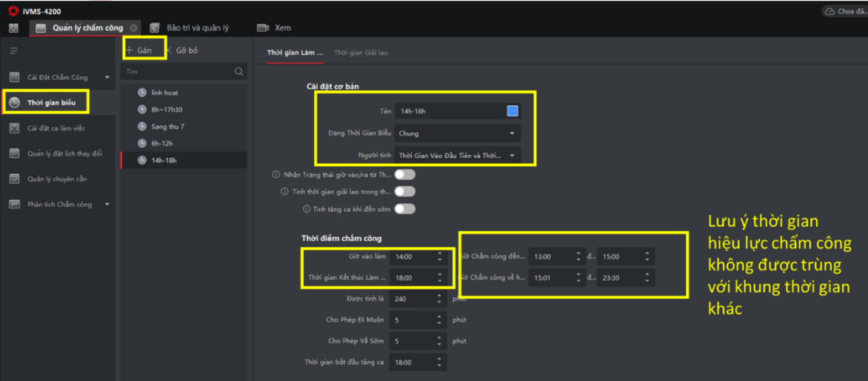The height and width of the screenshot is (381, 868).
Task: Open the Bảo trì và quản lý tab
Action: (196, 28)
